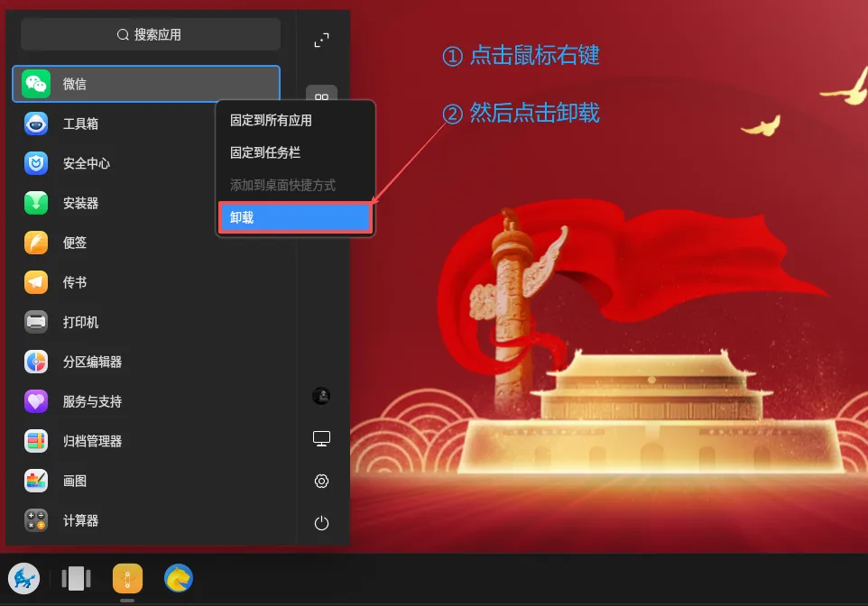
Task: Click 卸载 to uninstall WeChat
Action: [296, 217]
